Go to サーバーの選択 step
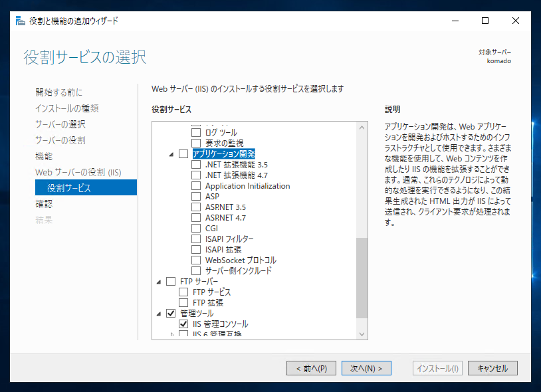 point(60,124)
